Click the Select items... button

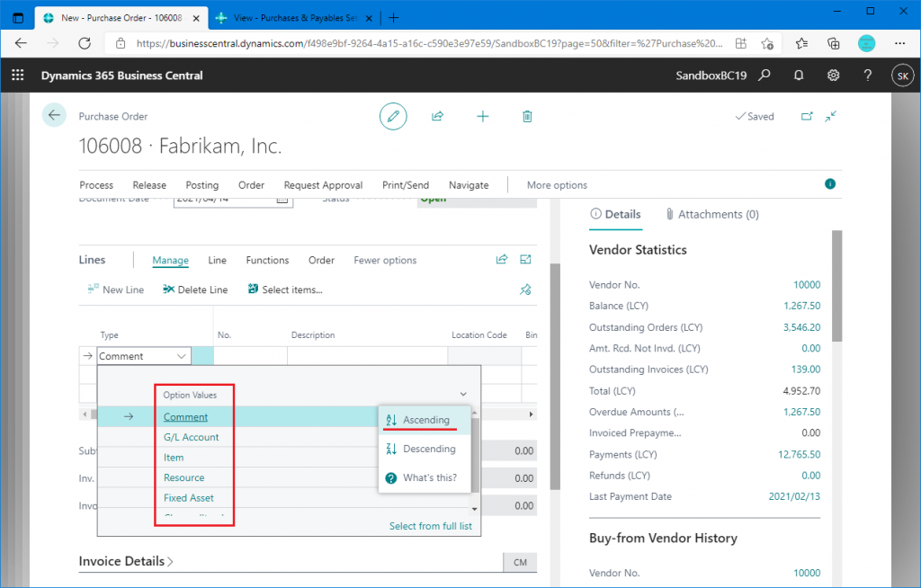point(285,290)
